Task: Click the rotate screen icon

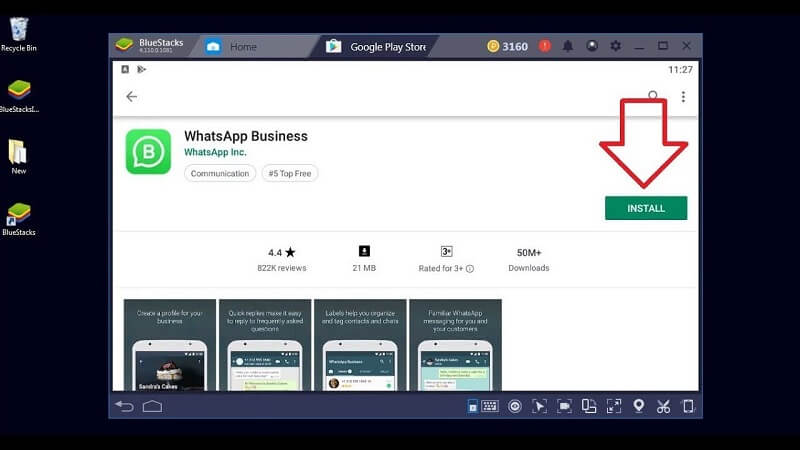Action: [x=589, y=406]
